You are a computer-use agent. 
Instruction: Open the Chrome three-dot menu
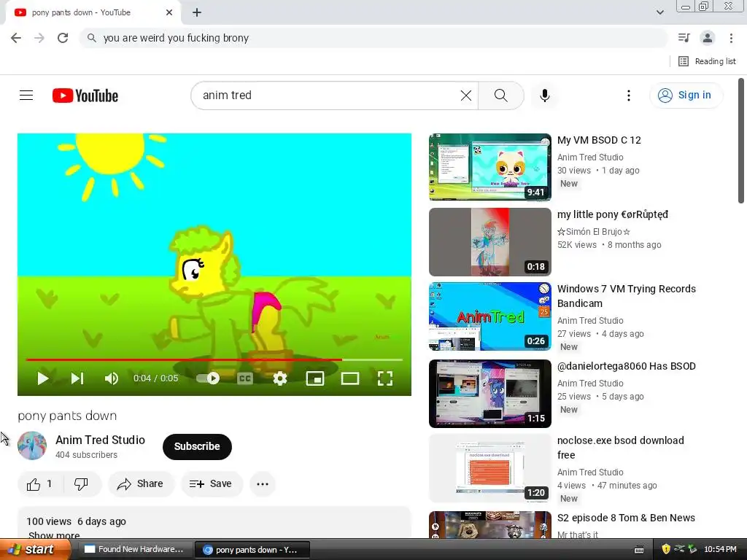tap(731, 38)
